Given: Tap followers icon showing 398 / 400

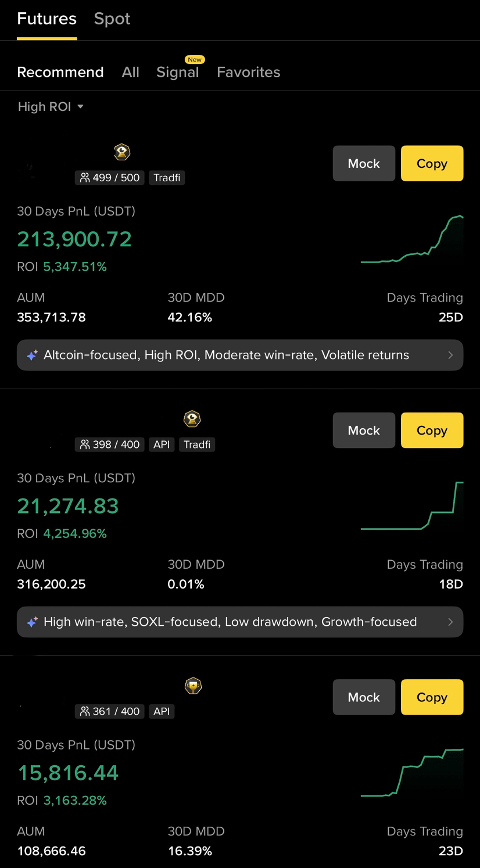Looking at the screenshot, I should (85, 444).
